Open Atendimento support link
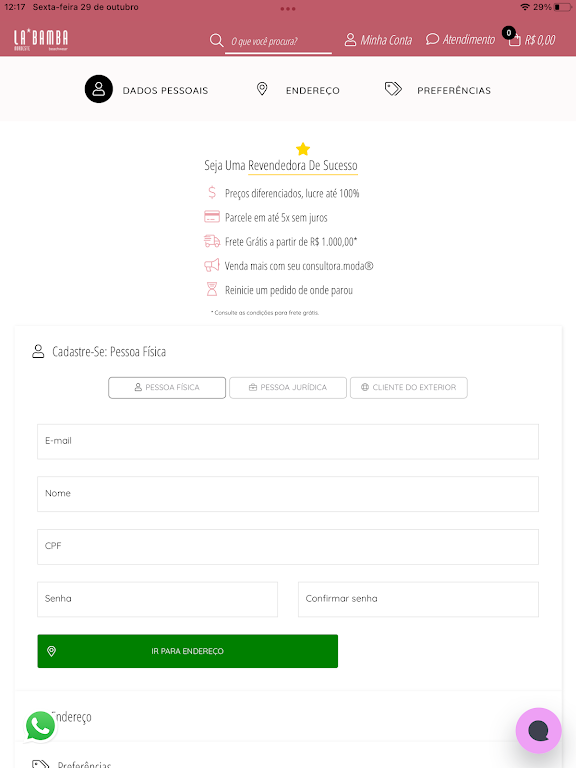The height and width of the screenshot is (768, 576). tap(460, 40)
